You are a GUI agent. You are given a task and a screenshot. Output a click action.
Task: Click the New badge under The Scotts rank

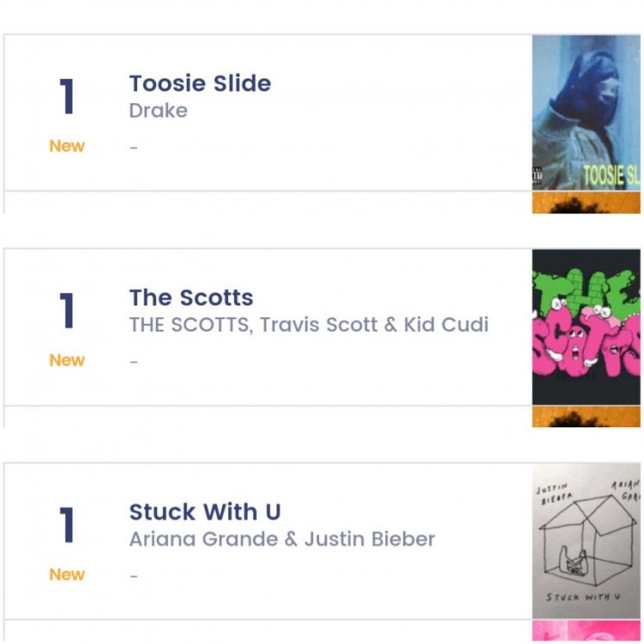point(67,361)
